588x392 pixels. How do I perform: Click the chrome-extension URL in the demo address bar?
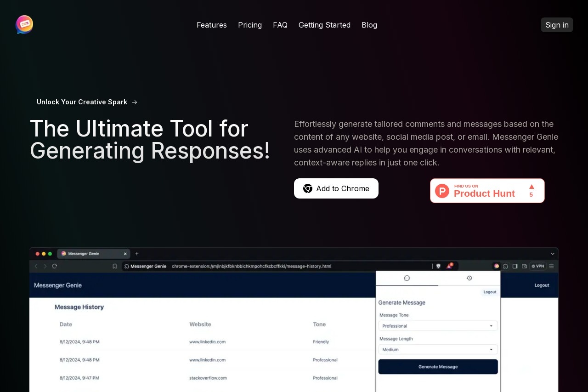coord(251,266)
